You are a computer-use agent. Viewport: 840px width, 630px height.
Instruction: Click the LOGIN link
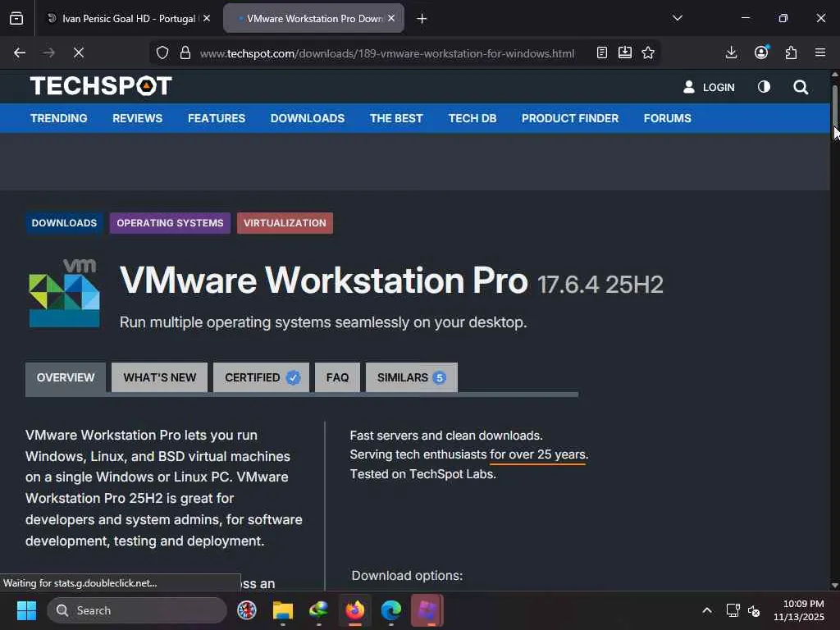(709, 87)
